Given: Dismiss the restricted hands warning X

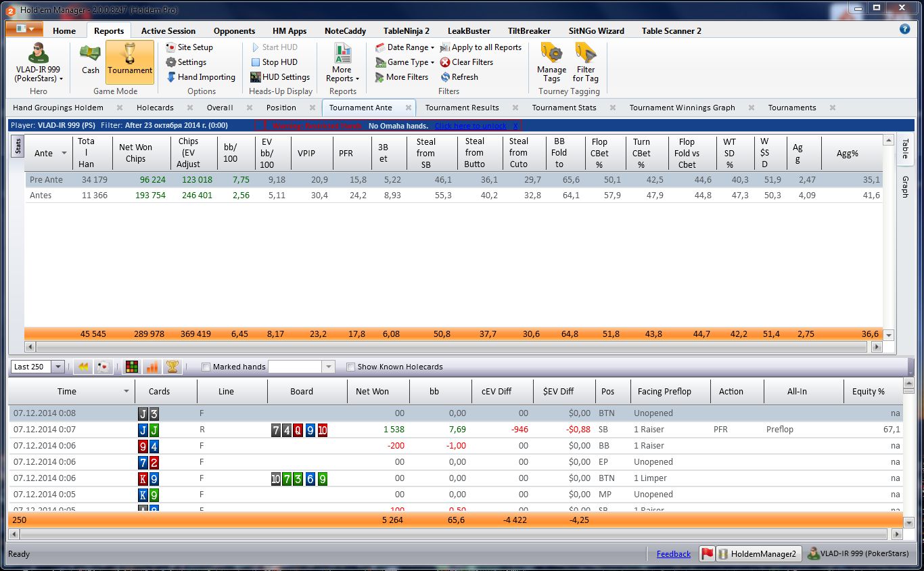Looking at the screenshot, I should 515,126.
